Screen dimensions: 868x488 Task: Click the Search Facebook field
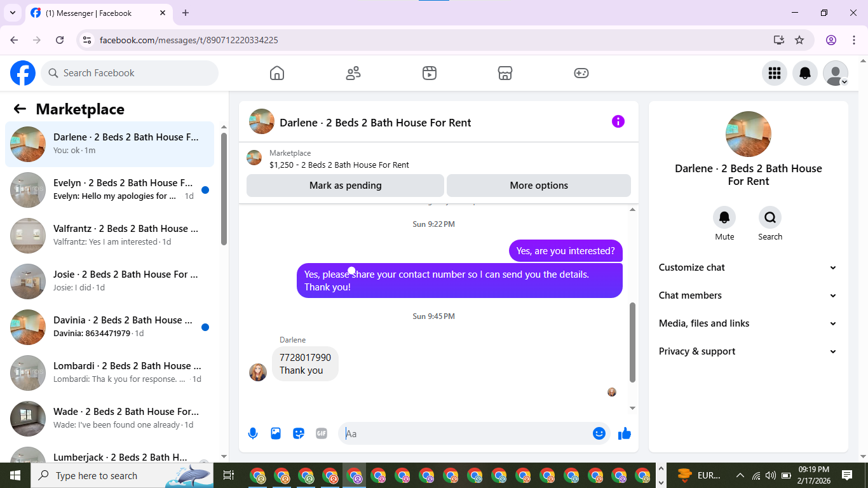(130, 73)
